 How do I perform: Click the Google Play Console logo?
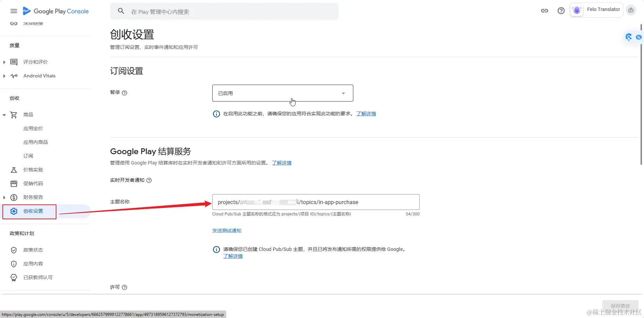pos(56,11)
